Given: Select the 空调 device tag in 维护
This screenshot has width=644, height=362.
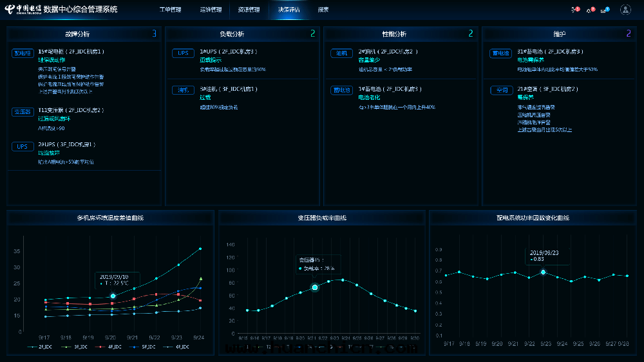Looking at the screenshot, I should (x=499, y=90).
